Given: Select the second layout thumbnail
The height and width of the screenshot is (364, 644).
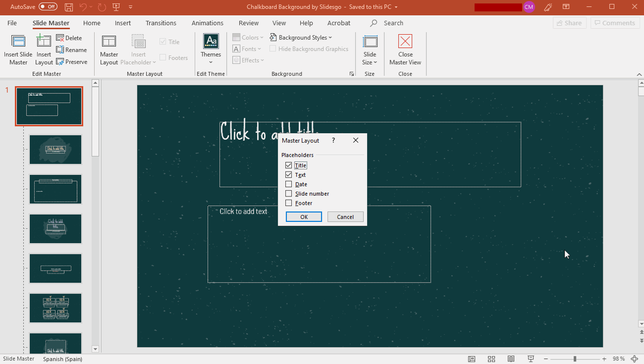Looking at the screenshot, I should (x=55, y=150).
